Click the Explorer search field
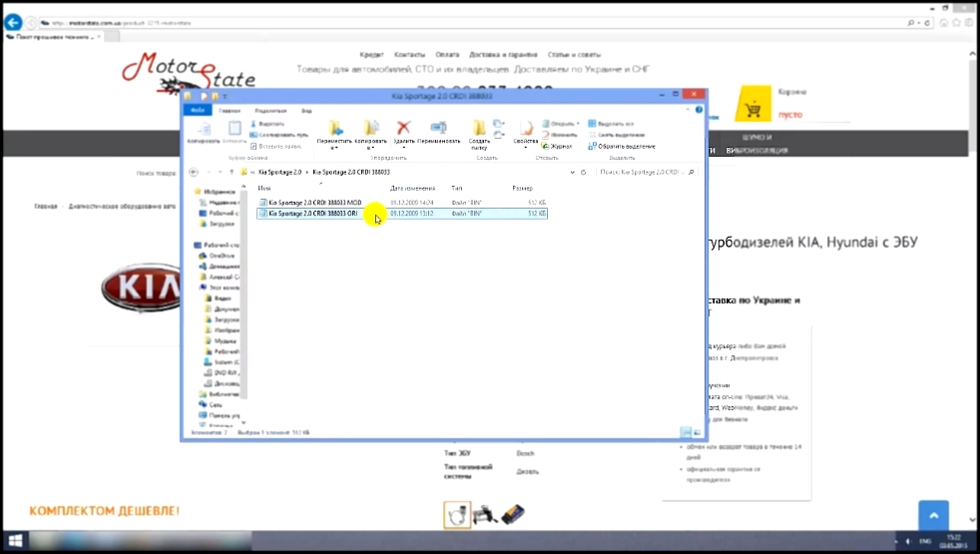The image size is (980, 554). [x=647, y=172]
